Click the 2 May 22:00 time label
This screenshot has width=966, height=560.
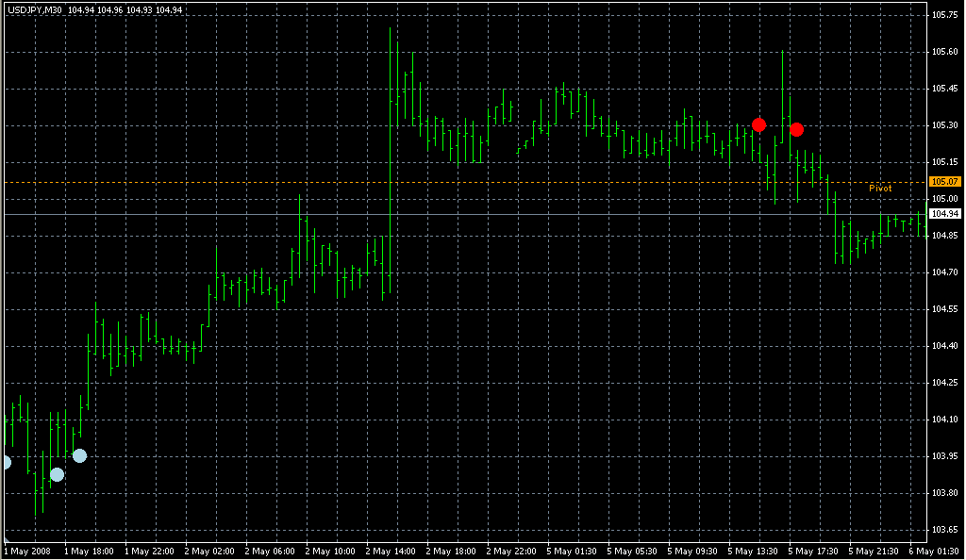(x=511, y=552)
